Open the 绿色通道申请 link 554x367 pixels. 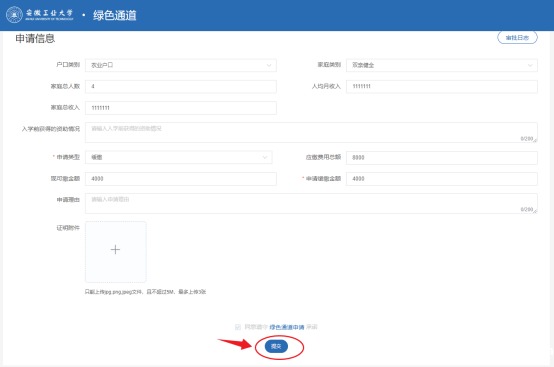pyautogui.click(x=287, y=327)
